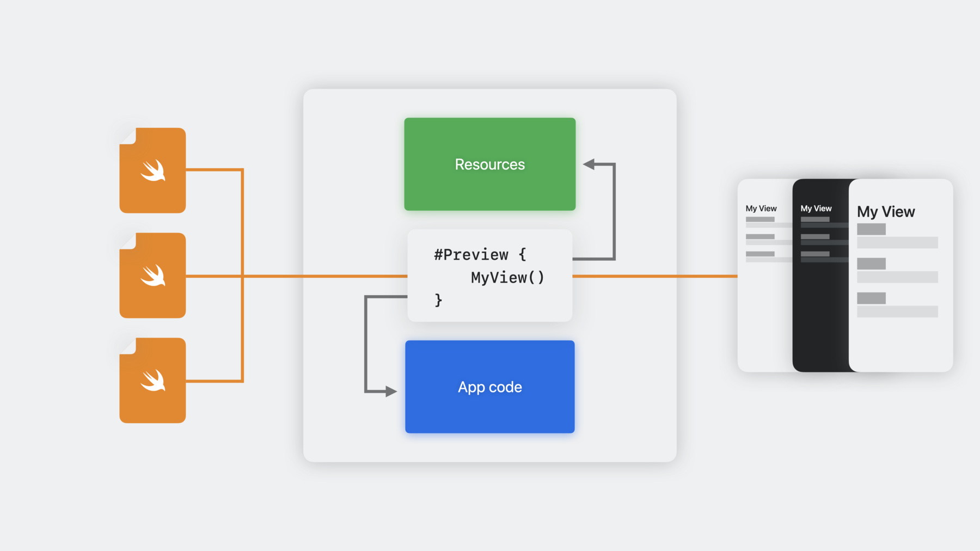Click the dark preview's My View title

(816, 209)
